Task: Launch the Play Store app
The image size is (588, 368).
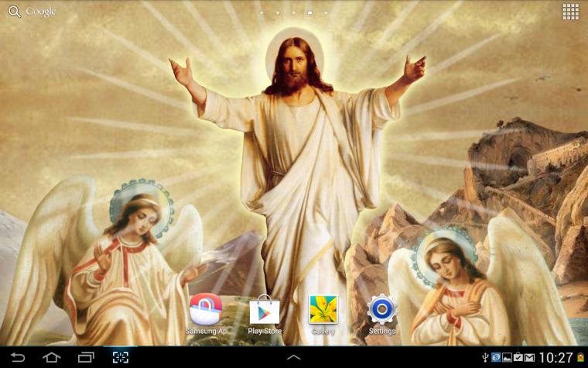Action: click(265, 309)
